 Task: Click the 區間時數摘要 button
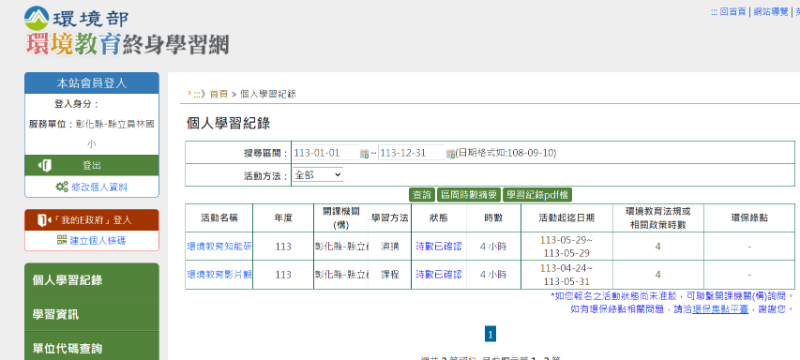[x=469, y=195]
